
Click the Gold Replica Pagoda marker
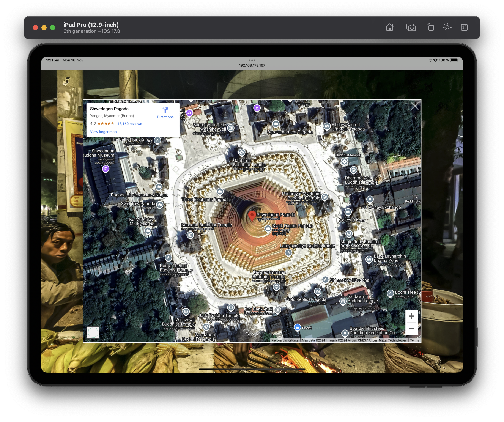318,291
